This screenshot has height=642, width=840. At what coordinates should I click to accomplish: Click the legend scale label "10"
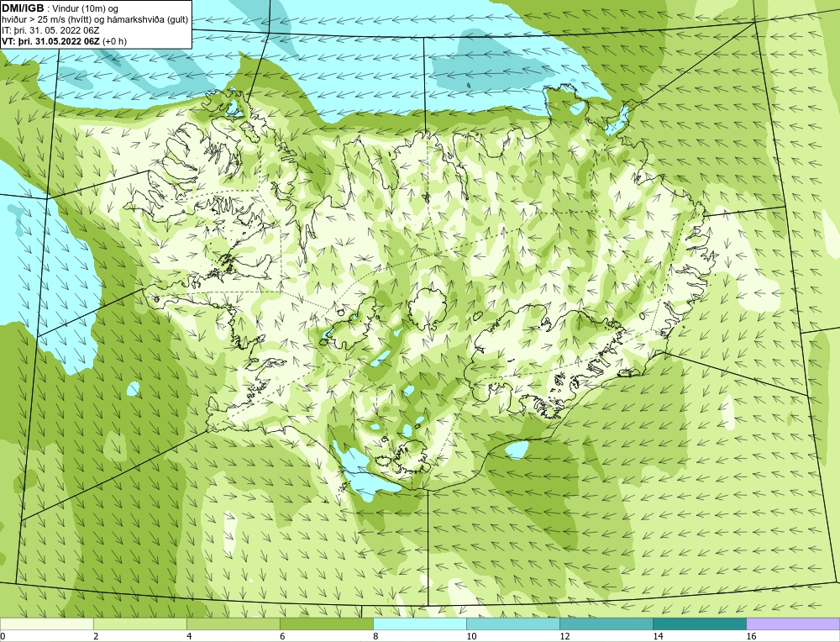[x=471, y=636]
